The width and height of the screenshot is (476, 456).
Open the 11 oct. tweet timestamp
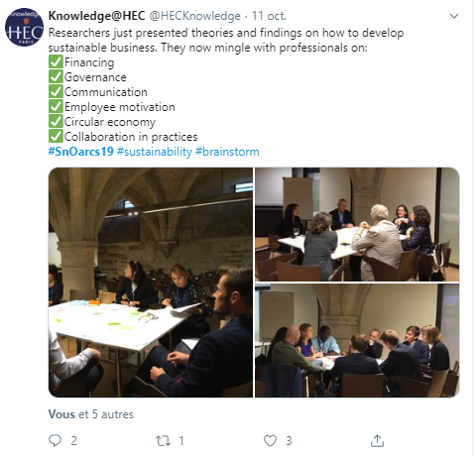pyautogui.click(x=269, y=16)
